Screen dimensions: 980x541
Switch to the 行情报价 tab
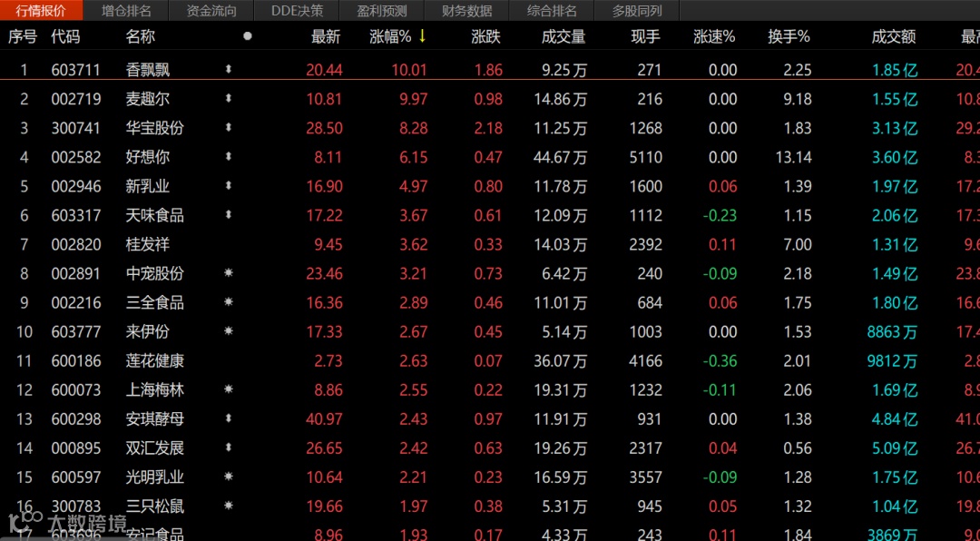click(x=41, y=11)
